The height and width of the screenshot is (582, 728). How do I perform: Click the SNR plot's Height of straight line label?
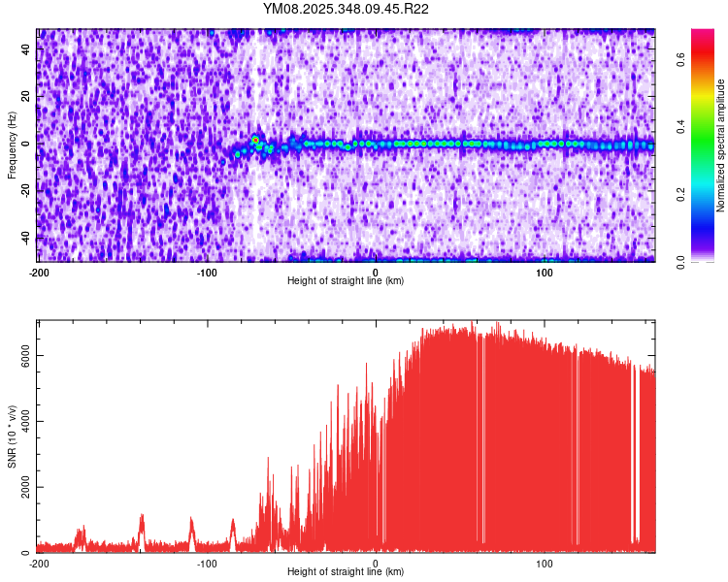[346, 571]
